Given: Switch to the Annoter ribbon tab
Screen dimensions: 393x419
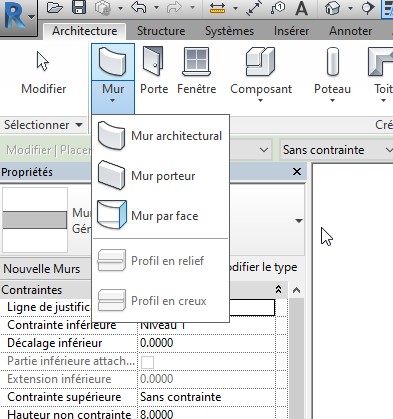Looking at the screenshot, I should 350,31.
